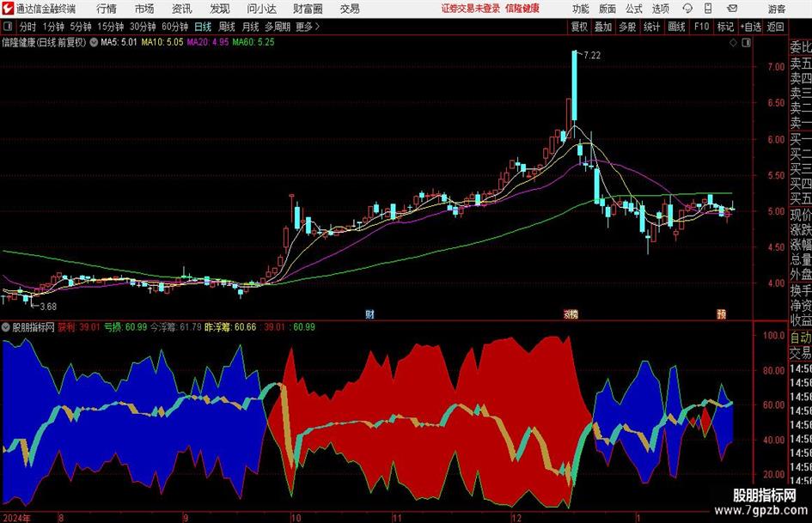Switch to the 5分钟 period tab
This screenshot has width=812, height=523.
(x=81, y=27)
